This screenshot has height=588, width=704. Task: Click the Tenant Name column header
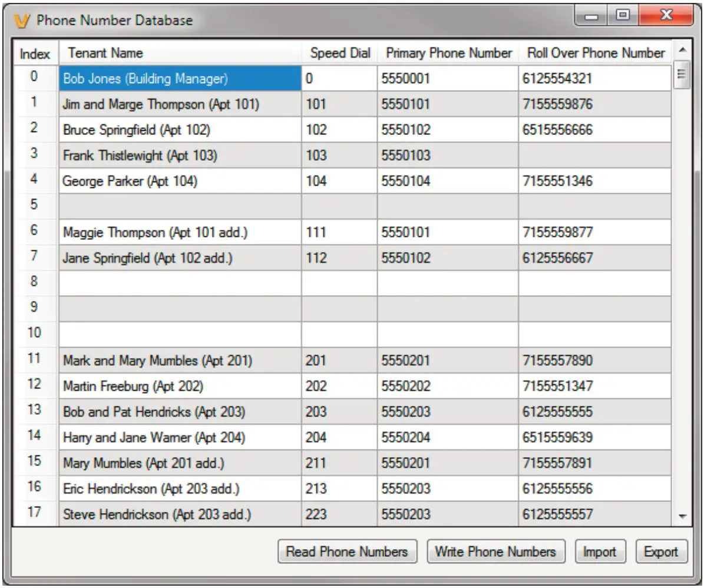(x=180, y=54)
